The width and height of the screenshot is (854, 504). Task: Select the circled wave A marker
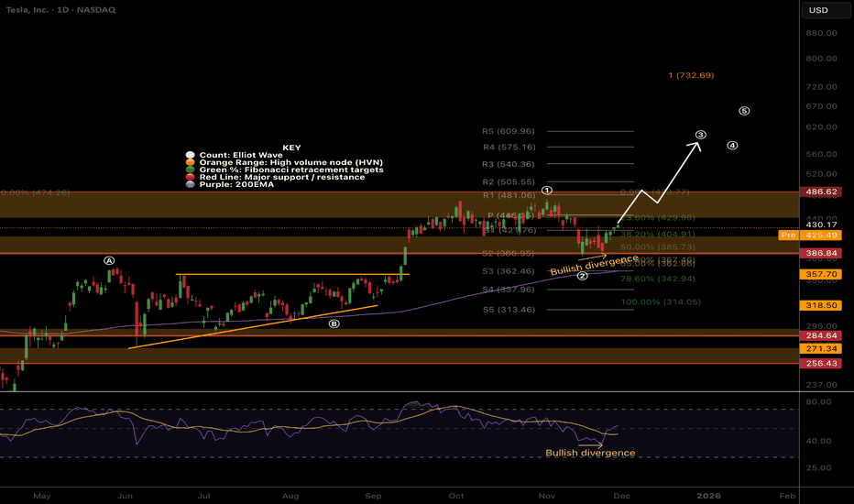point(109,261)
